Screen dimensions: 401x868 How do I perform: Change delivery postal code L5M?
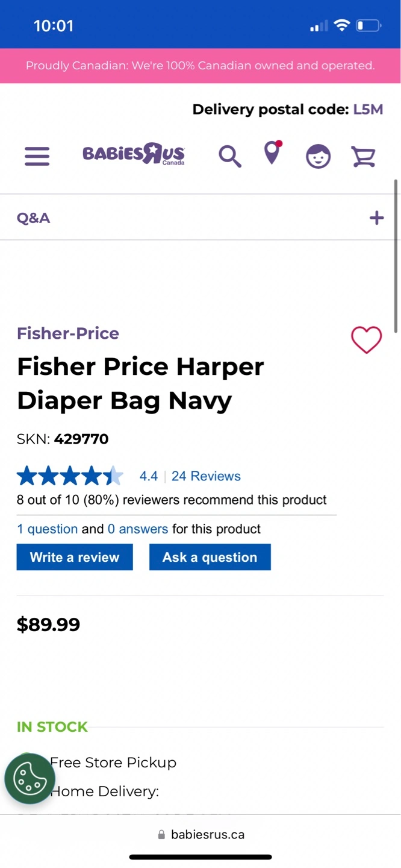368,110
